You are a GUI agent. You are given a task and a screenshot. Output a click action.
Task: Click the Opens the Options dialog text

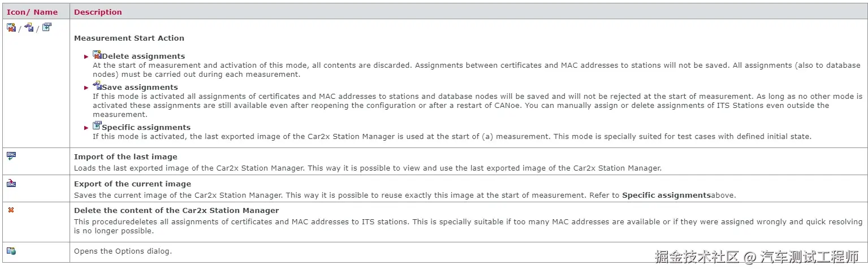123,251
